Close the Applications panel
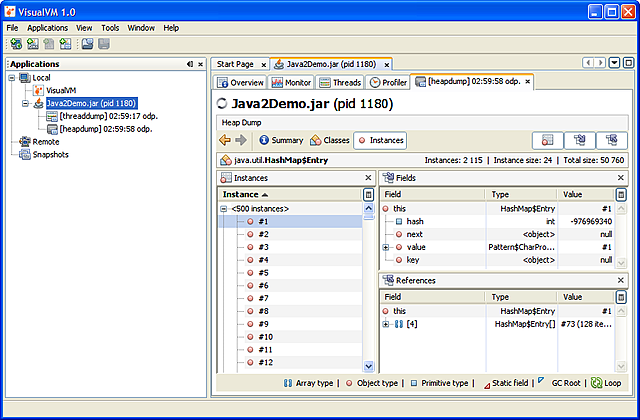 (x=200, y=64)
